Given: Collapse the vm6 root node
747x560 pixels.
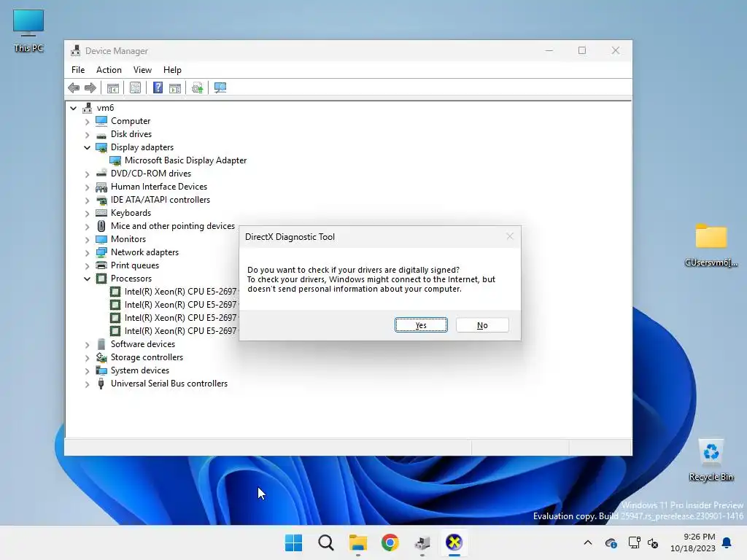Looking at the screenshot, I should (74, 108).
